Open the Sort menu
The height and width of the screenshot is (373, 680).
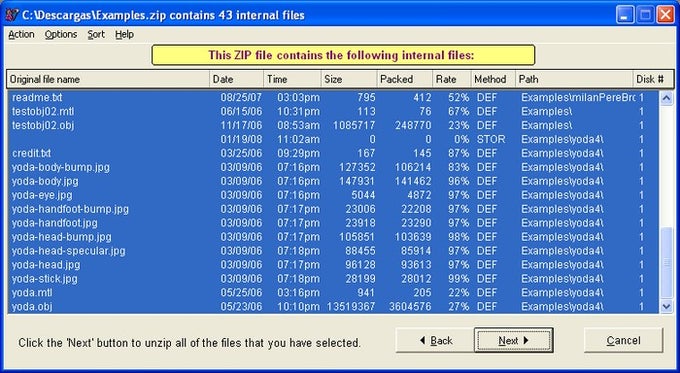(96, 34)
